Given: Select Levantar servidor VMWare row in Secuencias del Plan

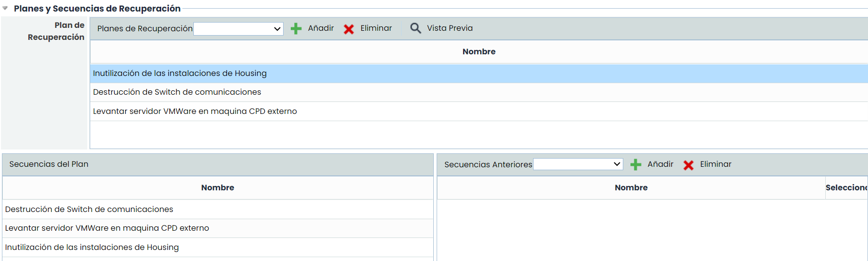Looking at the screenshot, I should coord(107,228).
